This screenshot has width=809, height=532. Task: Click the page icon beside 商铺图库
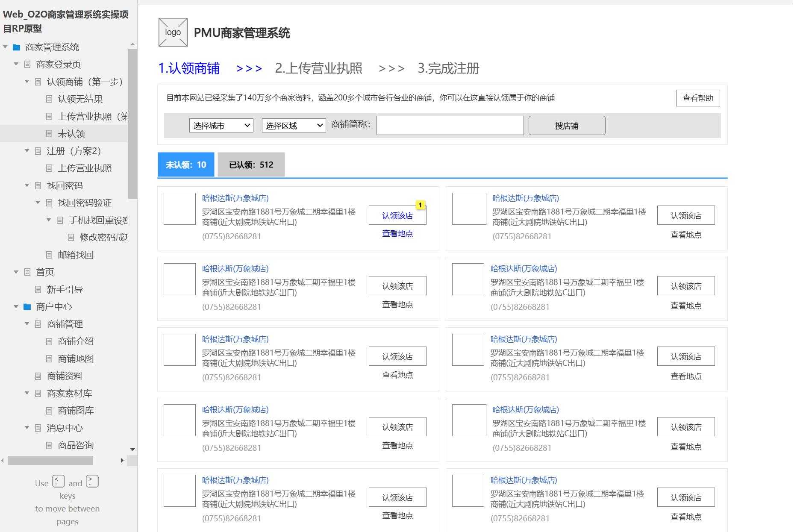pos(50,411)
